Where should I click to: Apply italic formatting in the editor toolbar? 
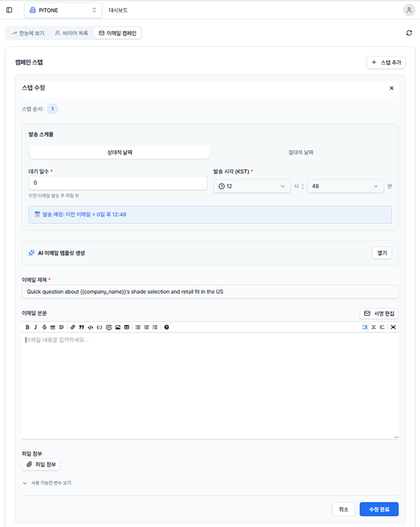35,327
